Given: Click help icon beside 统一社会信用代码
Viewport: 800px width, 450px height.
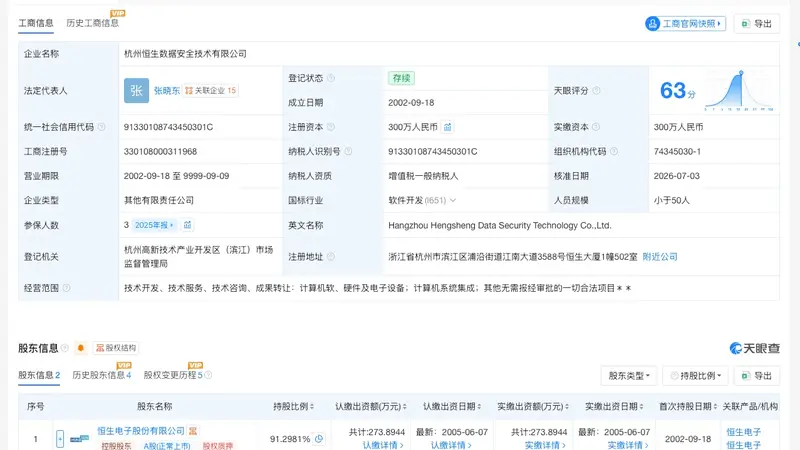Looking at the screenshot, I should coord(102,127).
